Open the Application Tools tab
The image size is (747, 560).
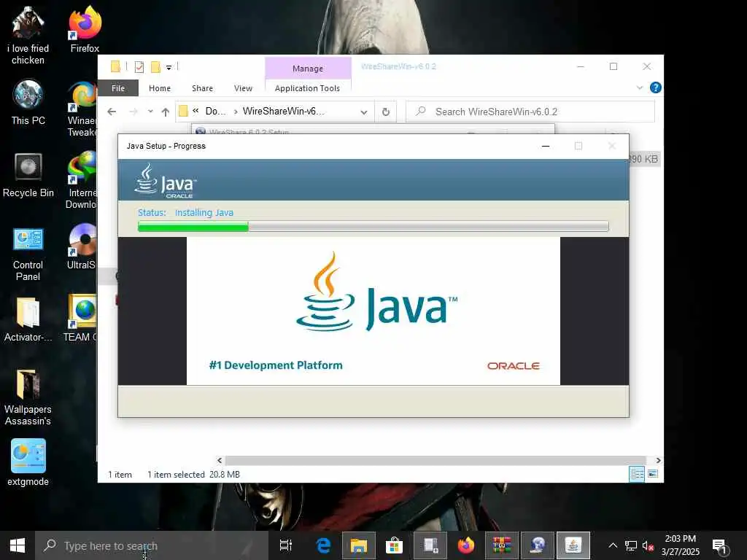pyautogui.click(x=307, y=88)
